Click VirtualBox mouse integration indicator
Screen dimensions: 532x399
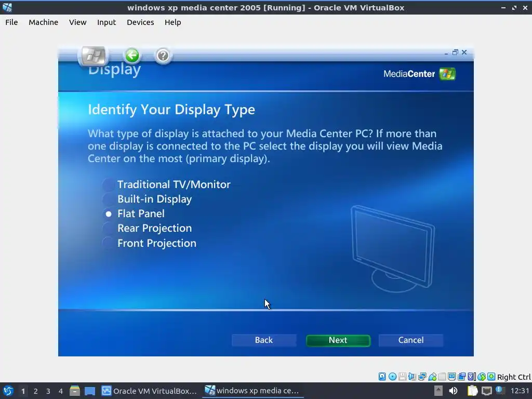(x=481, y=376)
